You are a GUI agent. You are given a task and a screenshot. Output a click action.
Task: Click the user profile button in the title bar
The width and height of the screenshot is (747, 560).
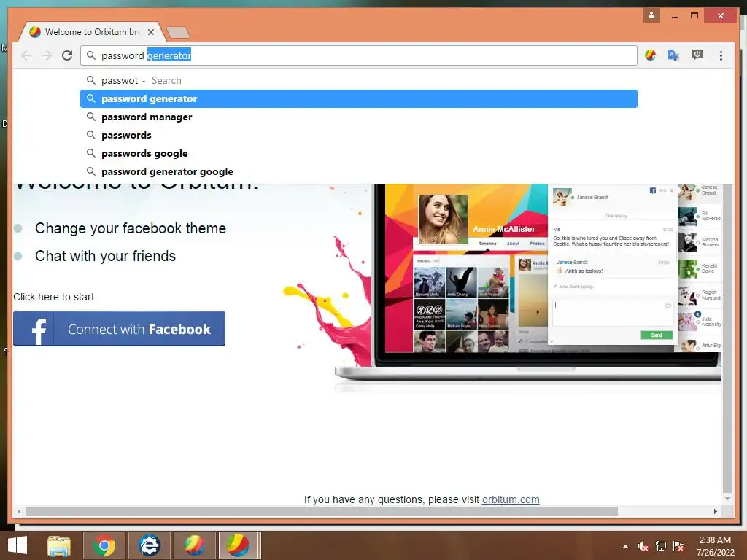[x=651, y=15]
